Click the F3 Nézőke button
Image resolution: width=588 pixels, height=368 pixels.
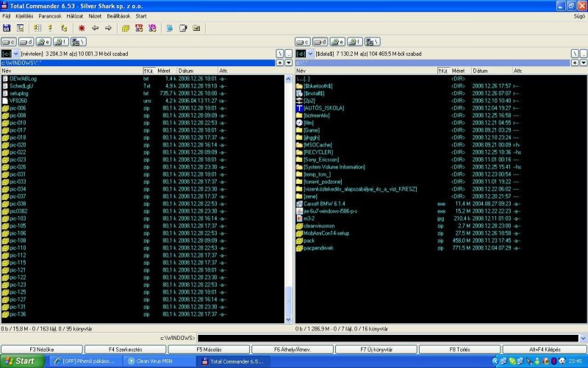click(x=42, y=350)
